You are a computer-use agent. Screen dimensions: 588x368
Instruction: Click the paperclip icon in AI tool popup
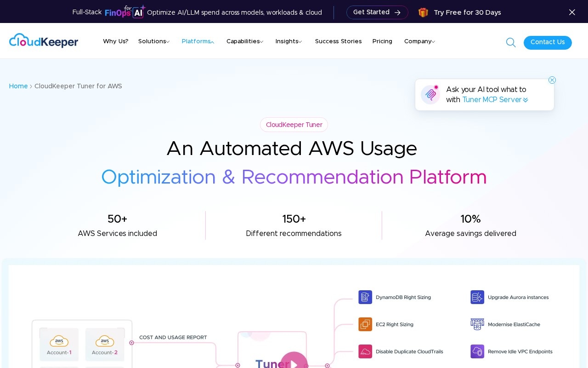tap(430, 95)
